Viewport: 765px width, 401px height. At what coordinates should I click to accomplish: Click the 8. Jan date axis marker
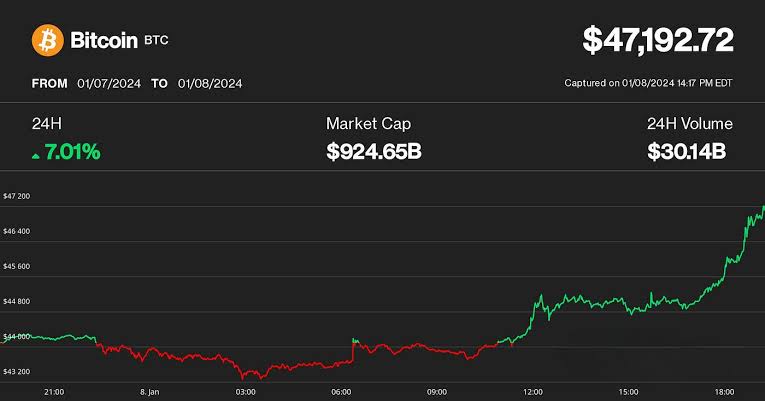click(149, 391)
